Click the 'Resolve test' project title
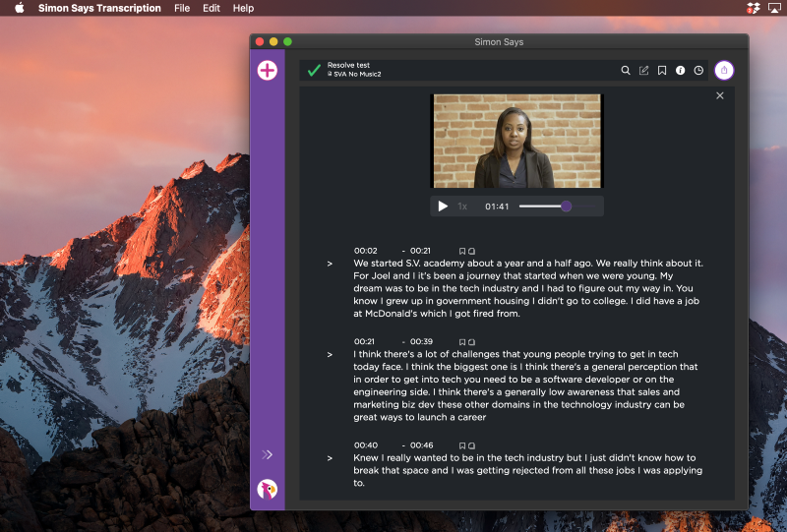Viewport: 787px width, 532px height. click(x=348, y=65)
